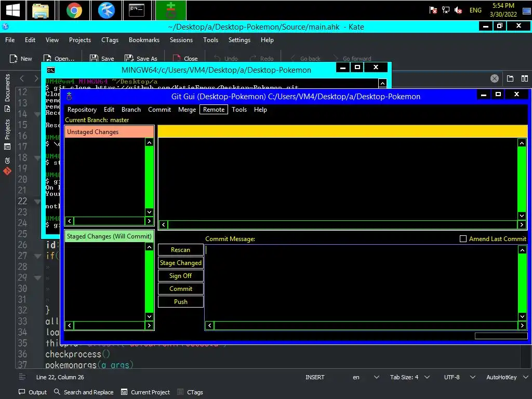The image size is (532, 399).
Task: Toggle Amend Last Commit checkbox
Action: click(x=463, y=239)
